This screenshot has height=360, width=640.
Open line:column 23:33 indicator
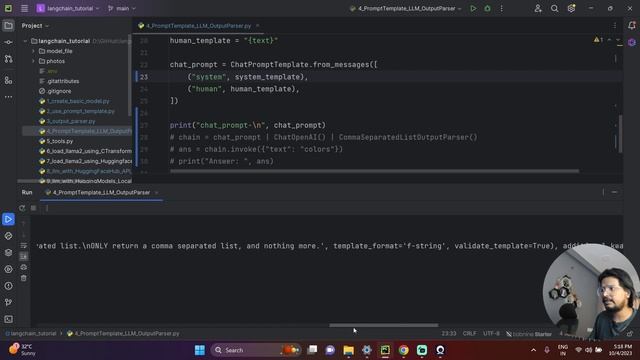click(x=449, y=333)
